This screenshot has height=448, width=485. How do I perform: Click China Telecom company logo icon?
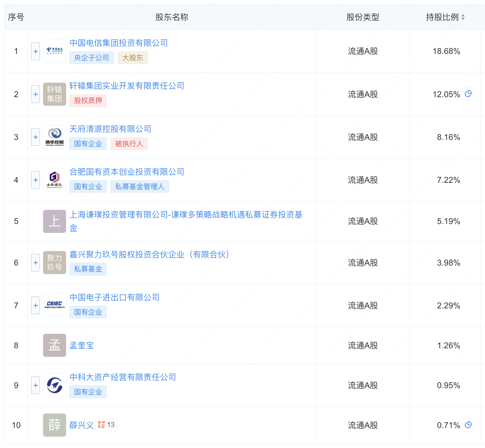coord(55,51)
